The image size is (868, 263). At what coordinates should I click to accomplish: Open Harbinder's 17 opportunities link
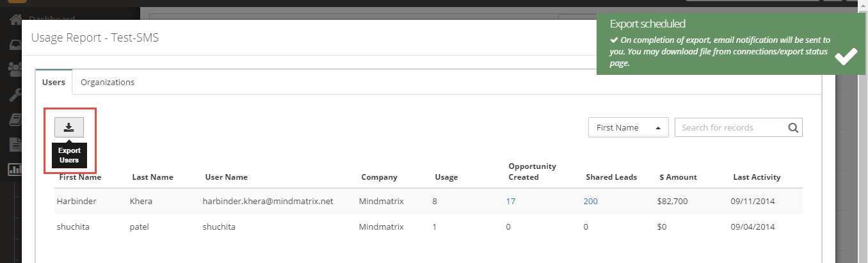tap(510, 201)
